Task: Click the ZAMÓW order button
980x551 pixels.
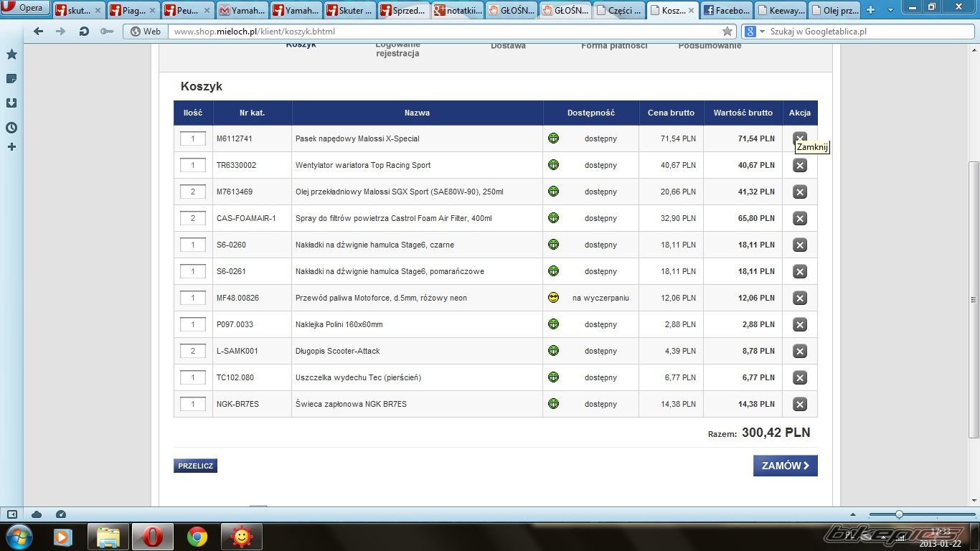Action: point(786,466)
